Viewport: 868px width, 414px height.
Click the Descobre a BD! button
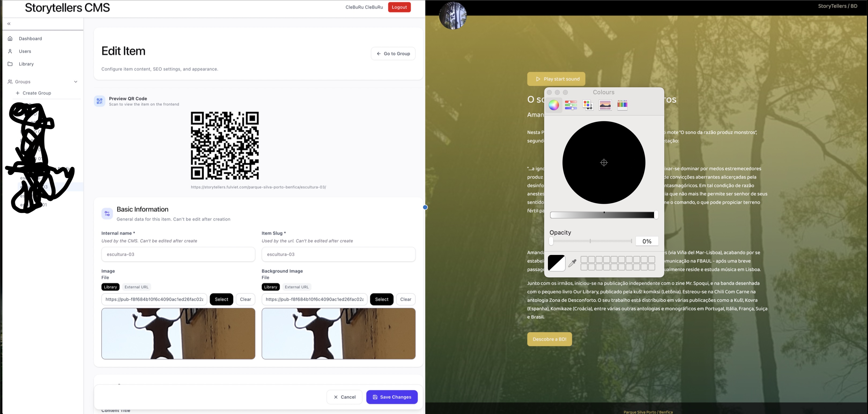[550, 339]
